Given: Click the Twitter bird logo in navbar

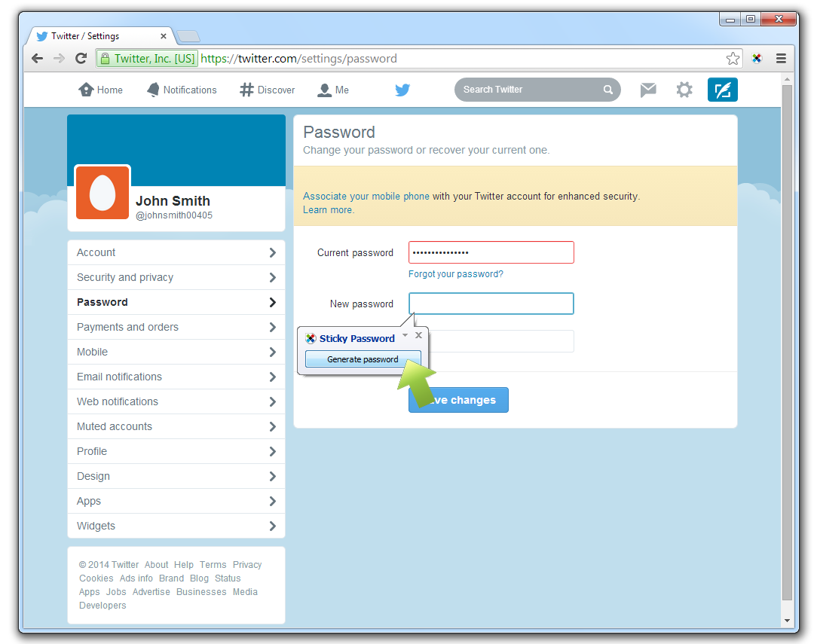Looking at the screenshot, I should point(402,90).
